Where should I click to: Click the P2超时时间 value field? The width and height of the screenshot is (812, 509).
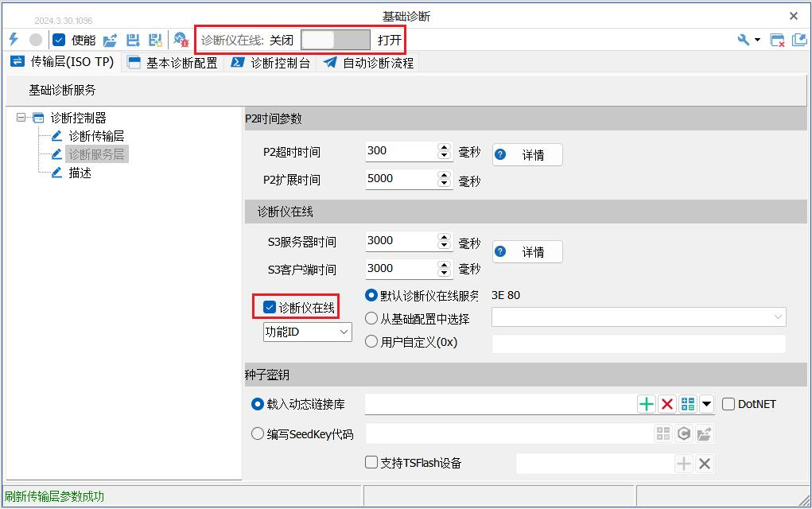(x=401, y=151)
